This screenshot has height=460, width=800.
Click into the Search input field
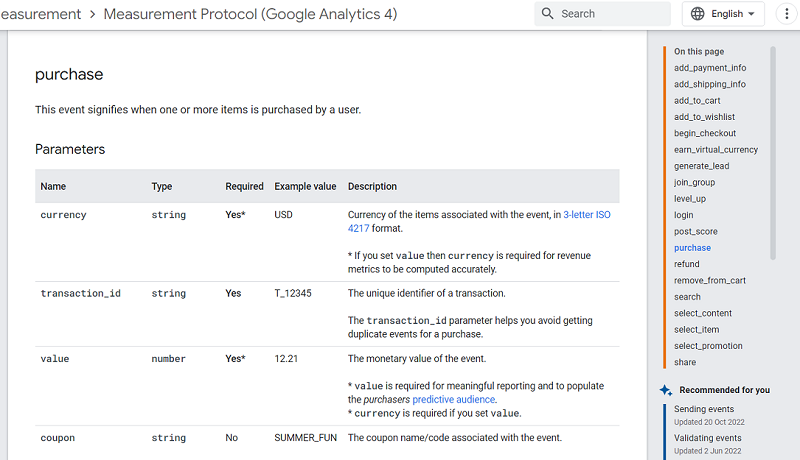point(603,14)
